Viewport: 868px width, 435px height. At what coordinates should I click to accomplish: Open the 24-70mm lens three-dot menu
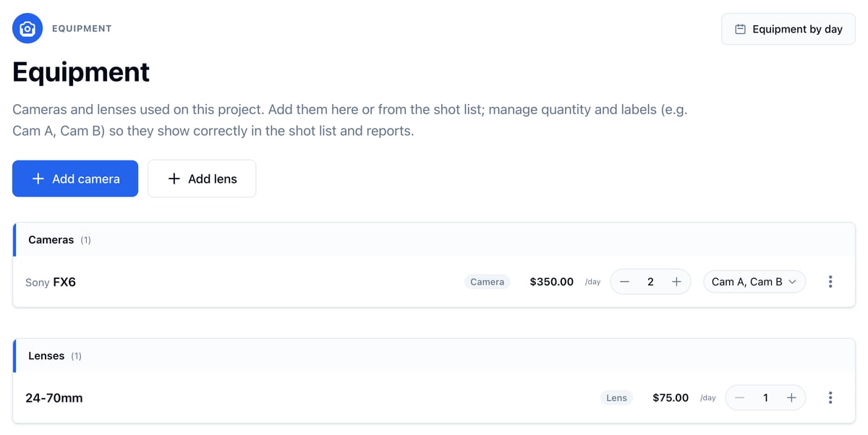[x=830, y=397]
